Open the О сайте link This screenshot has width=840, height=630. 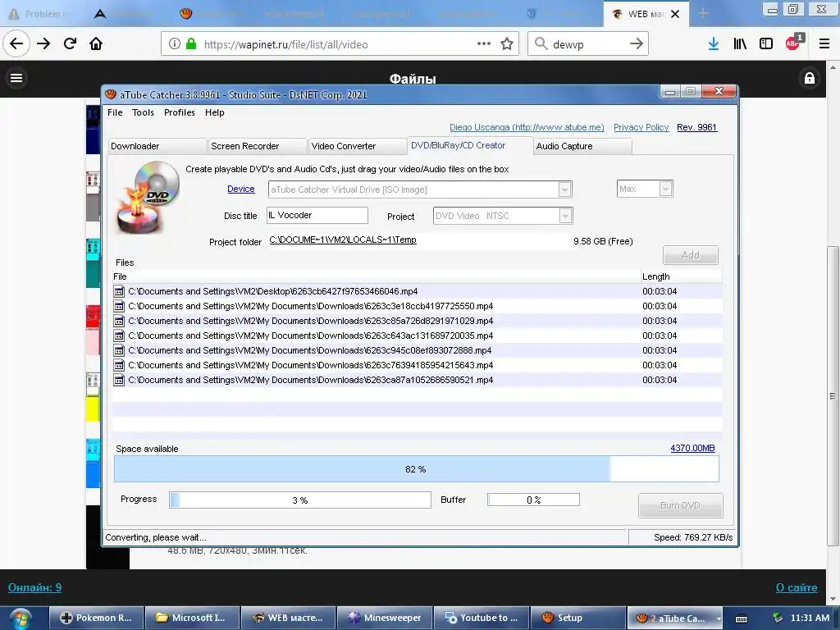(797, 587)
